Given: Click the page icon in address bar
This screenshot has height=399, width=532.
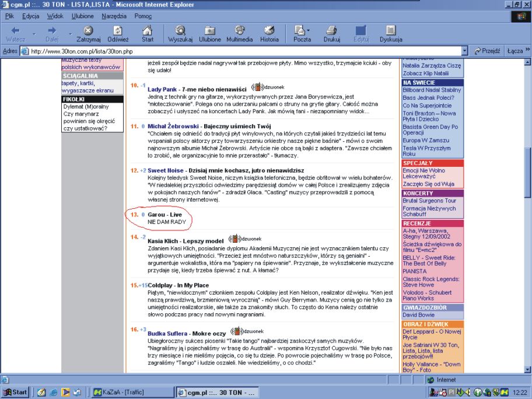Looking at the screenshot, I should point(24,51).
